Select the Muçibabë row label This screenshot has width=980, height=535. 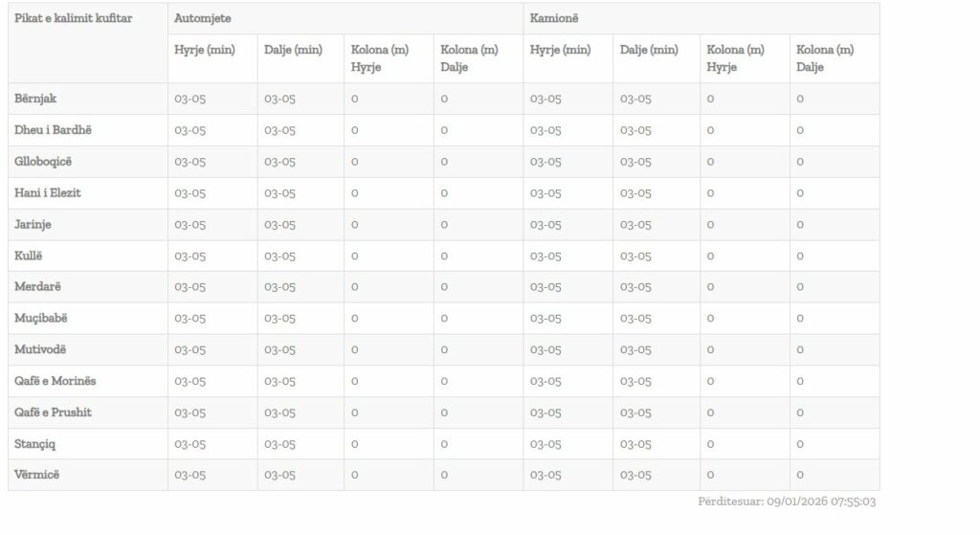[x=41, y=319]
